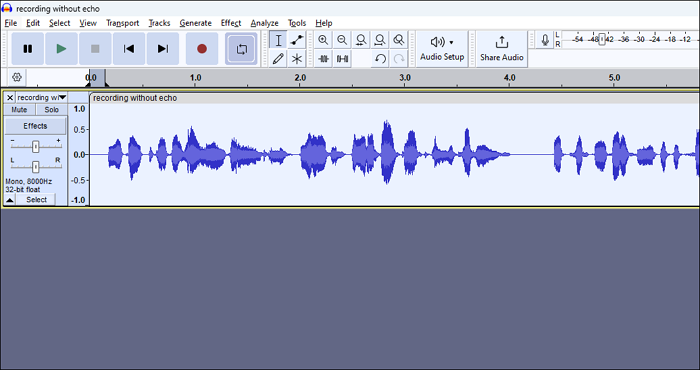700x370 pixels.
Task: Open the Help menu
Action: 324,23
